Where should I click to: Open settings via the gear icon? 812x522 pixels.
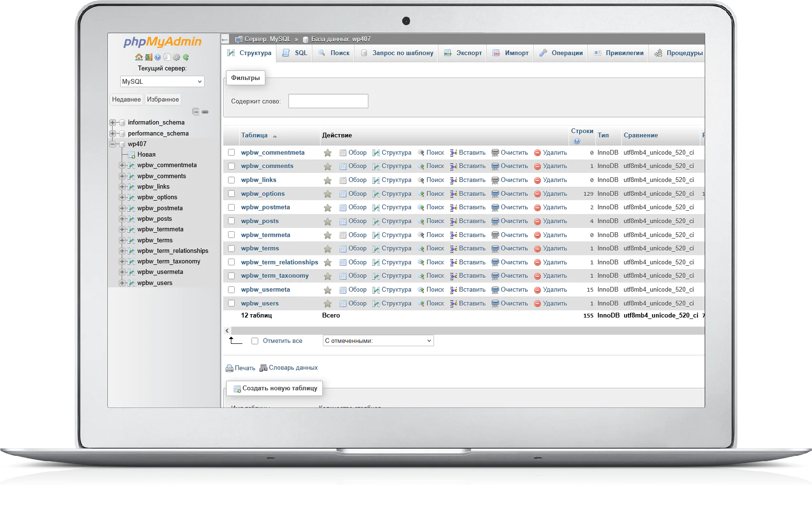[x=176, y=57]
